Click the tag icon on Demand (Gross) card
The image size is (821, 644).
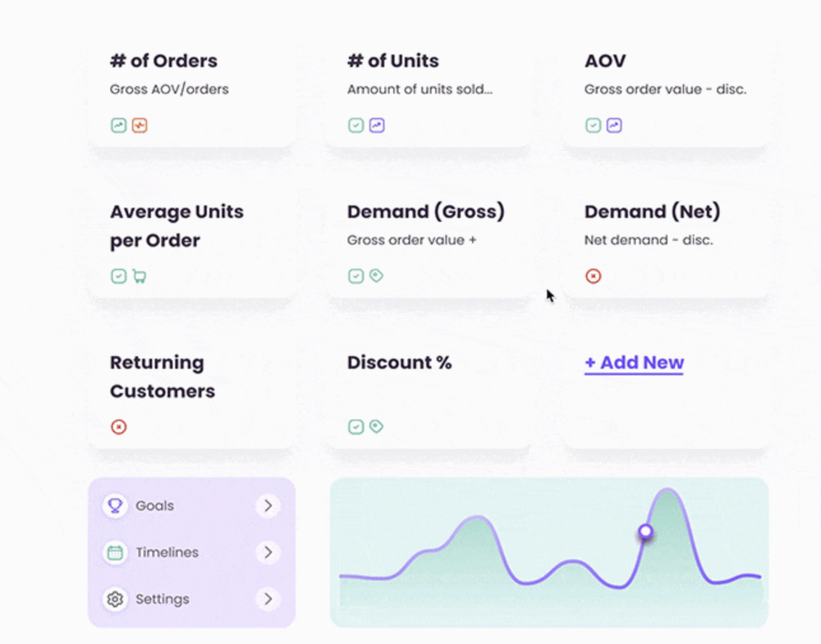click(x=377, y=276)
